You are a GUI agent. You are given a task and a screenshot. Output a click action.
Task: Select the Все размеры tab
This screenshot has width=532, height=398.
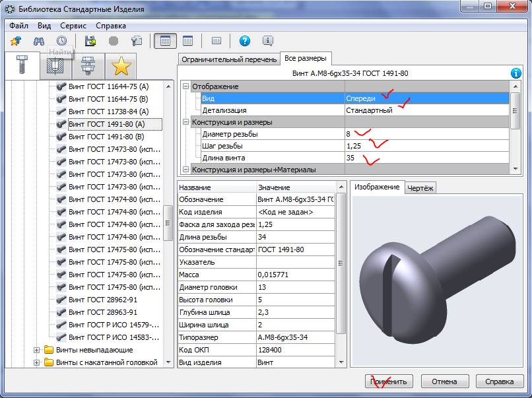click(306, 58)
